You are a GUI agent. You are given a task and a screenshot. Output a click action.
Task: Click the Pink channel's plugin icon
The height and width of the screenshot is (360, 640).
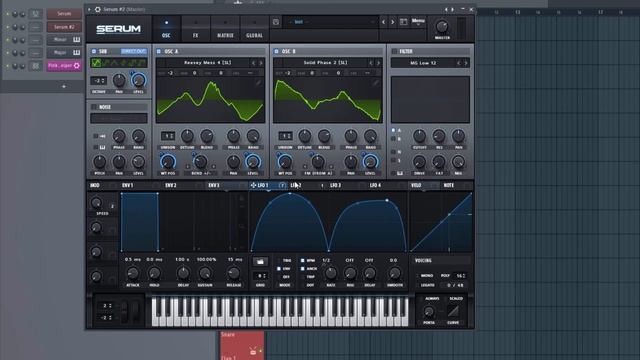click(76, 65)
